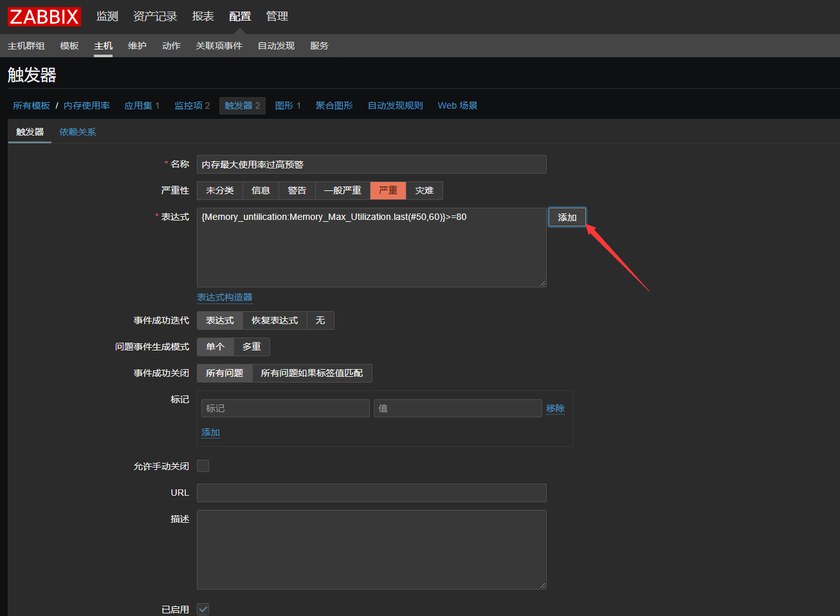Click the ZABBIX logo
The height and width of the screenshot is (616, 840).
[x=44, y=17]
